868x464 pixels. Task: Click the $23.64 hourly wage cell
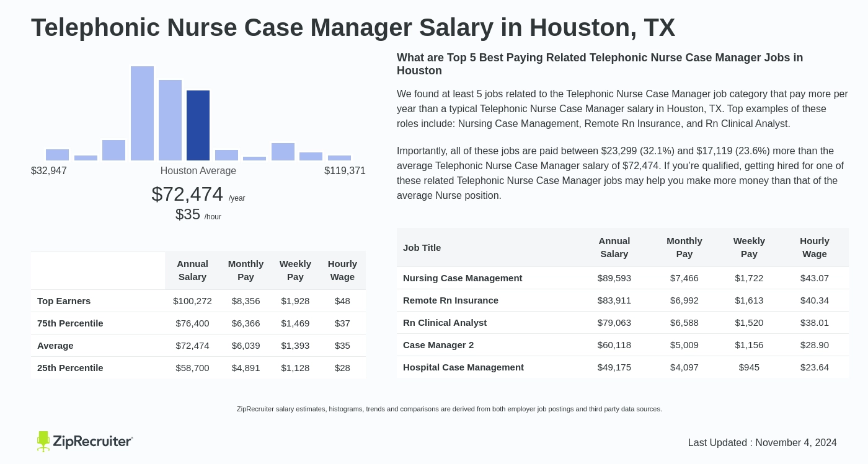pos(815,367)
